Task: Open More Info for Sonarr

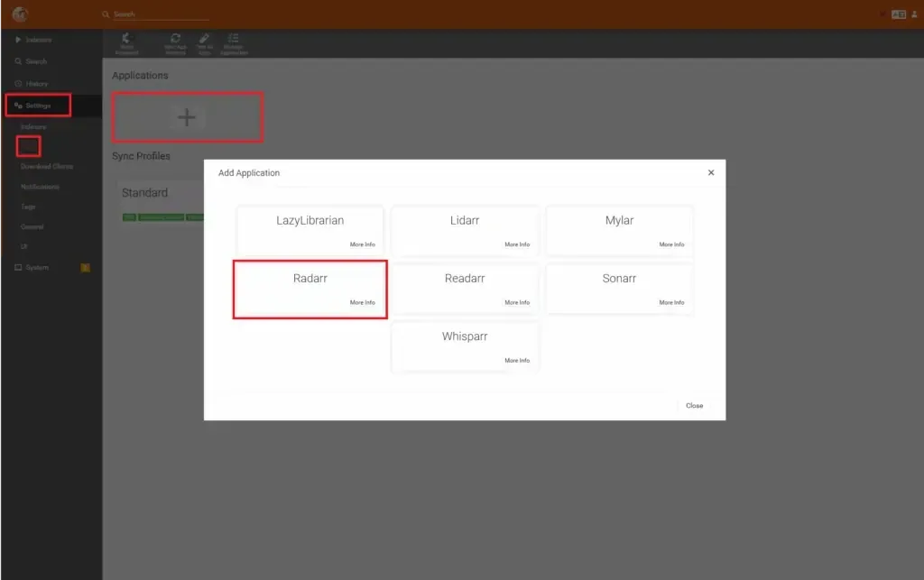Action: pos(672,302)
